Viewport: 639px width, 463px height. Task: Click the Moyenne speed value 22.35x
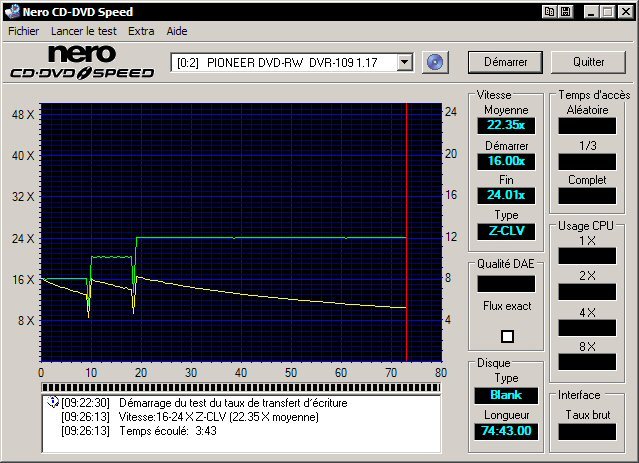(506, 125)
